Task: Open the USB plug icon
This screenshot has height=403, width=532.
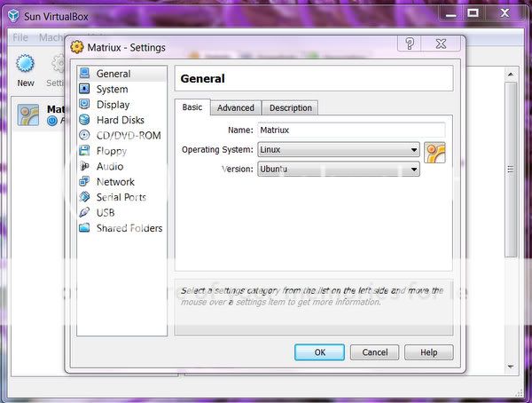Action: (84, 212)
